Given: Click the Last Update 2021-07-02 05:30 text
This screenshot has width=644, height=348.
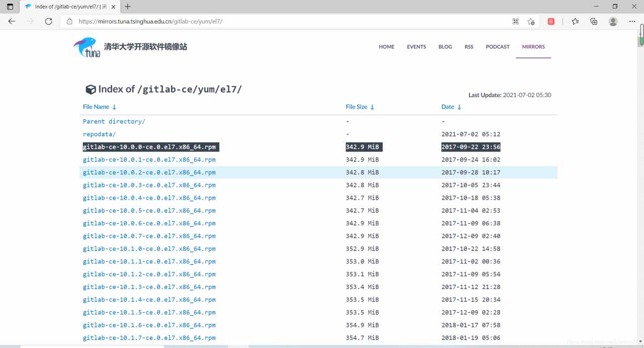Looking at the screenshot, I should tap(510, 95).
